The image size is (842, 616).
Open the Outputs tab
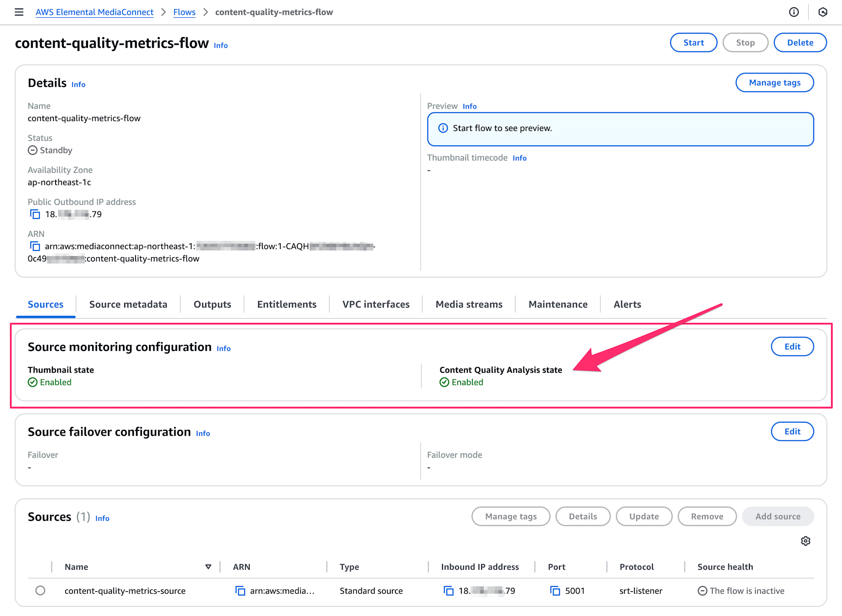212,304
